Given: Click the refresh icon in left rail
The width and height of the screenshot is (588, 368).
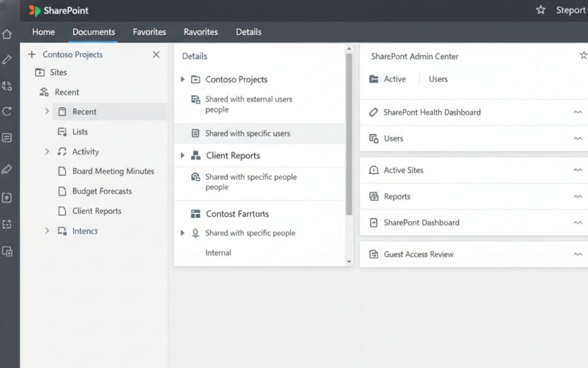Looking at the screenshot, I should [x=7, y=112].
